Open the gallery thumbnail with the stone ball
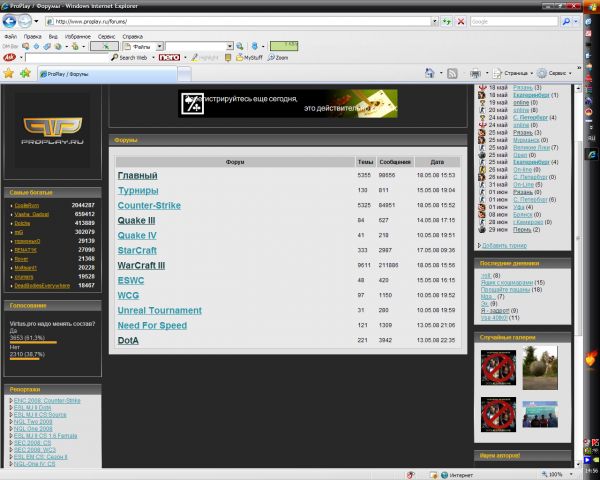Screen dimensions: 600x480 pyautogui.click(x=540, y=368)
